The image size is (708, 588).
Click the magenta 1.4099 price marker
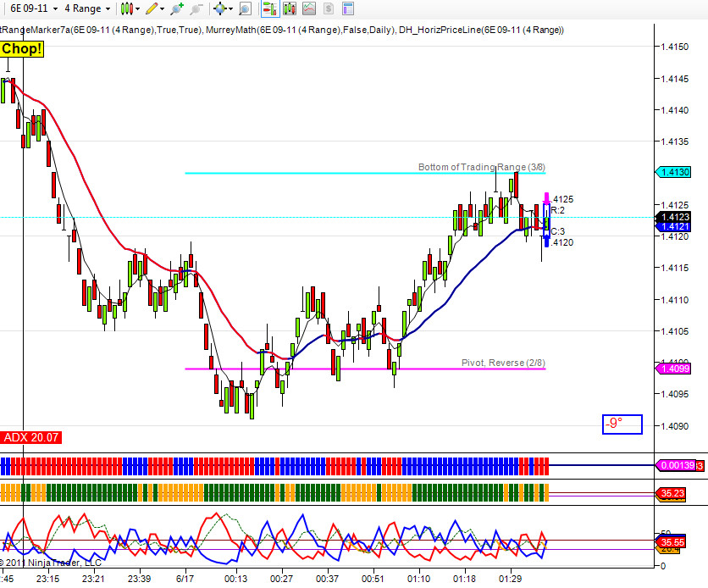pos(672,369)
